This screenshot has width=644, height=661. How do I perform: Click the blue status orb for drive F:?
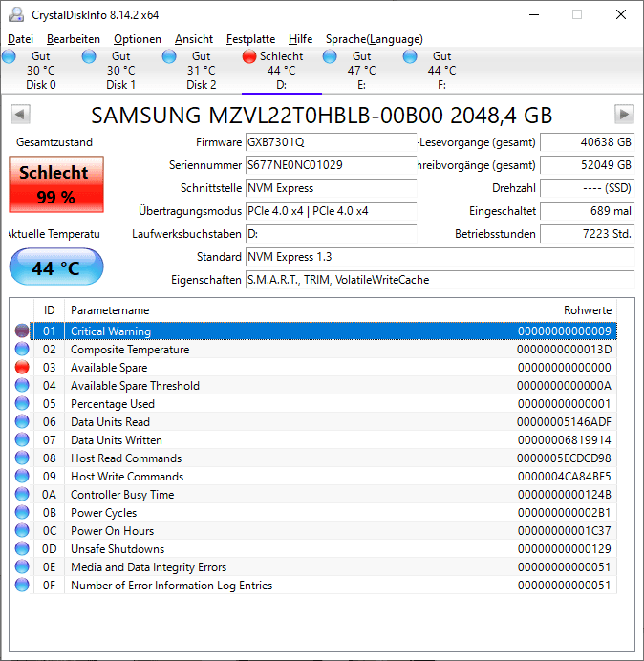coord(410,56)
